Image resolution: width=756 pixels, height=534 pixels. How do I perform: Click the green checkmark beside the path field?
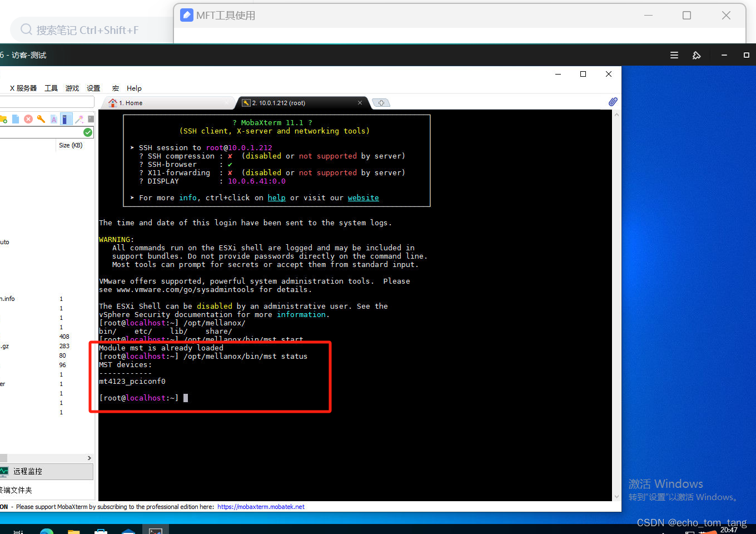[88, 132]
